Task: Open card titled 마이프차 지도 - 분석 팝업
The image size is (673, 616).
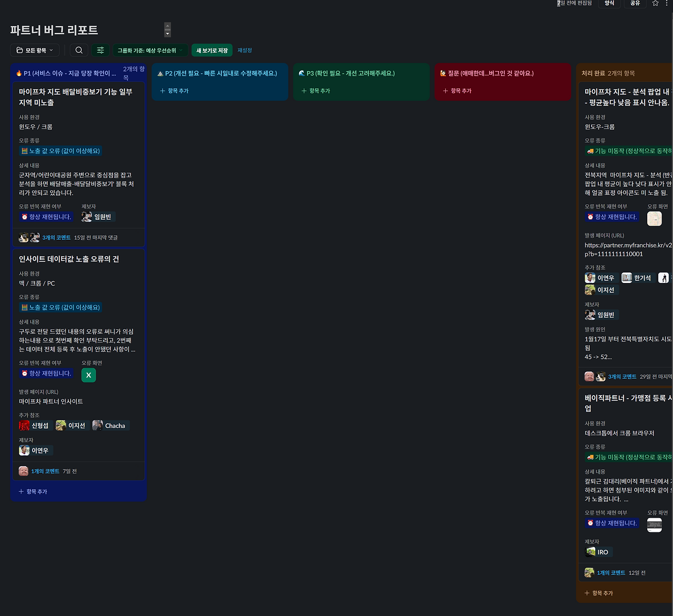Action: (x=628, y=97)
